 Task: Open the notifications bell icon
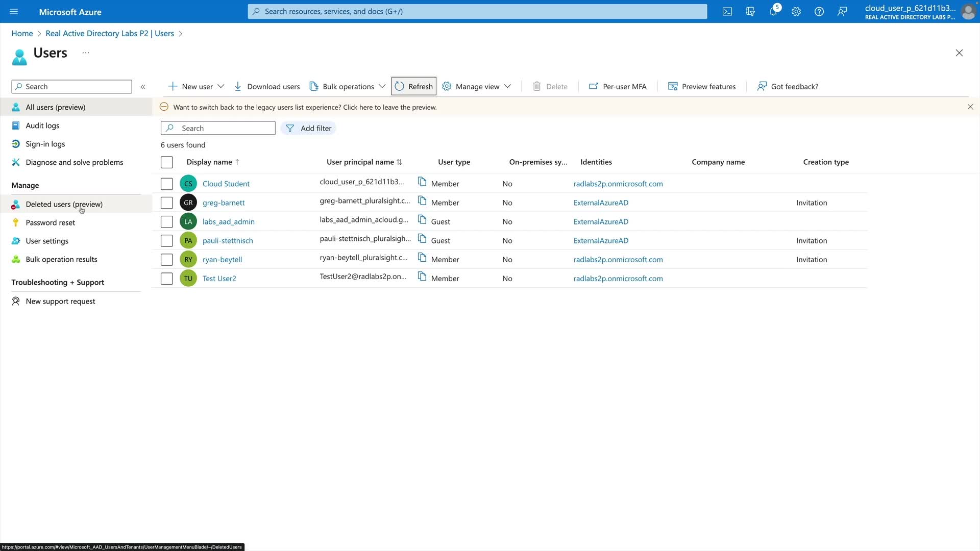point(773,11)
